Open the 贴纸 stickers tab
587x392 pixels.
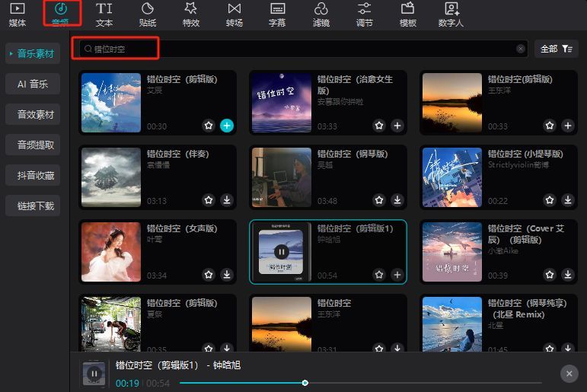coord(148,15)
